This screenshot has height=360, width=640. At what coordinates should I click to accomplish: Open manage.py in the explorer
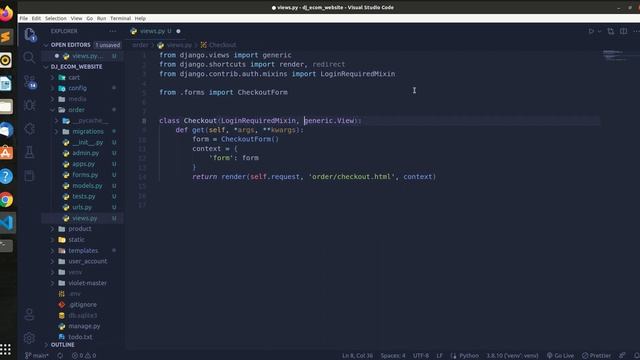[82, 326]
